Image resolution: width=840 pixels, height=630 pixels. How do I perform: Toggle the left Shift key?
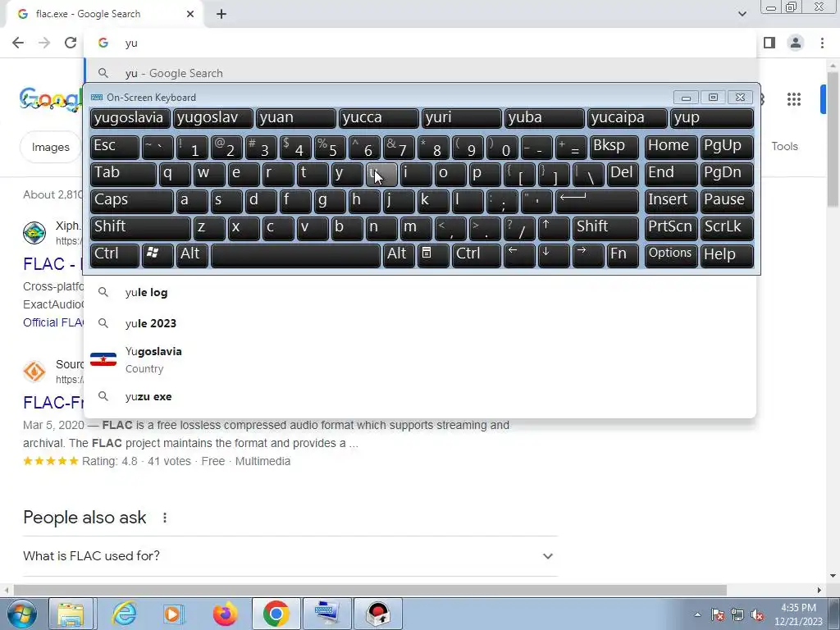tap(140, 228)
